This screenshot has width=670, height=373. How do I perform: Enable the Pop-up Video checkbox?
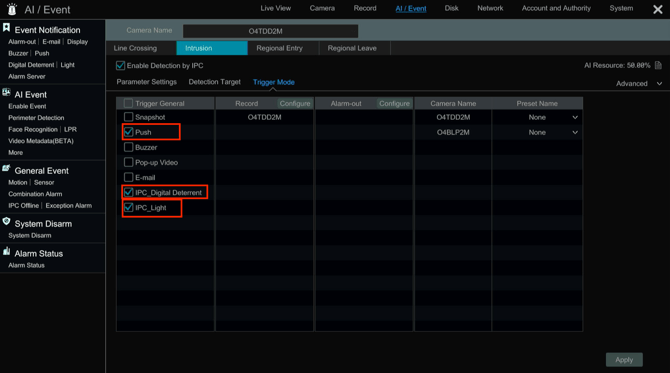(x=128, y=162)
